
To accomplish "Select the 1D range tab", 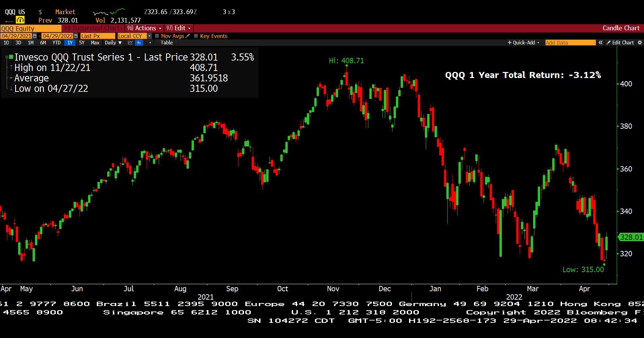I will (x=6, y=43).
